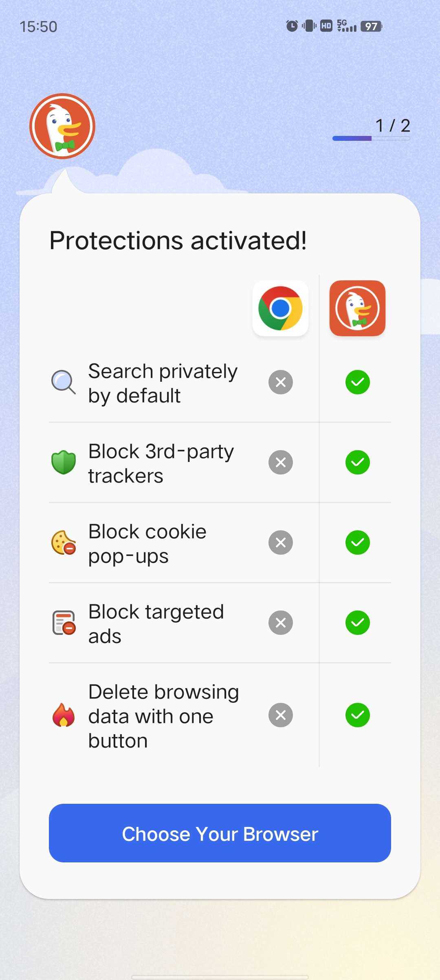Viewport: 440px width, 980px height.
Task: Tap the battery indicator in status bar
Action: point(371,26)
